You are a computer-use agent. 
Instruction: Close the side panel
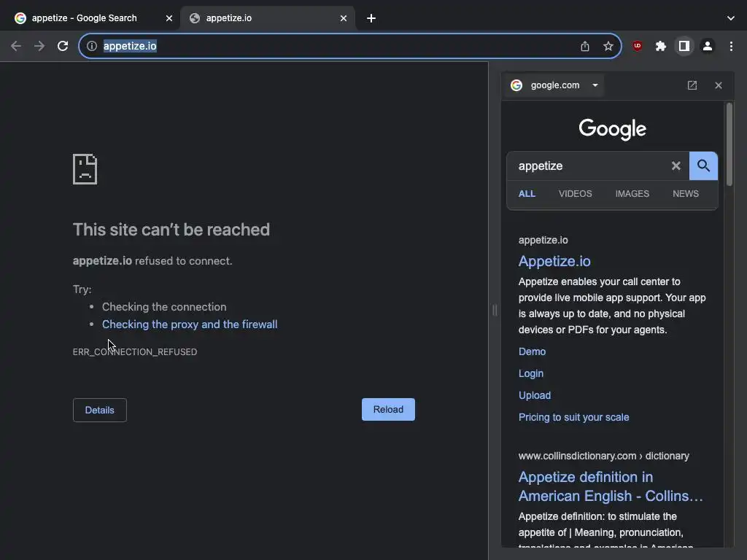pyautogui.click(x=718, y=85)
